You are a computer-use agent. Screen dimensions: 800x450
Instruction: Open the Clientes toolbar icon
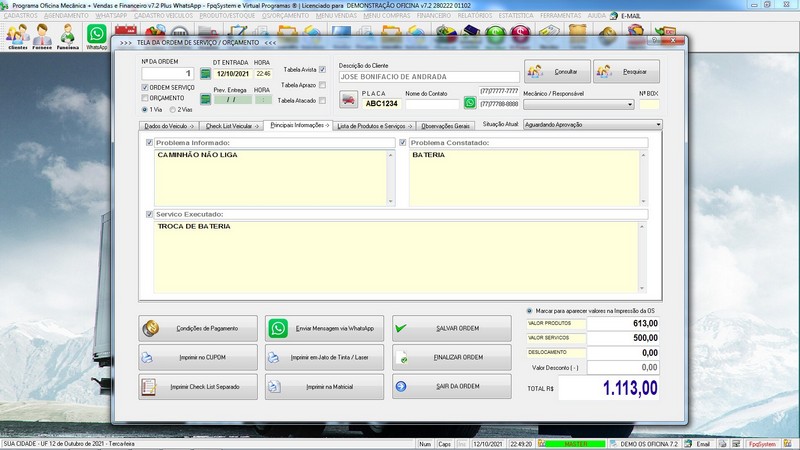[18, 37]
